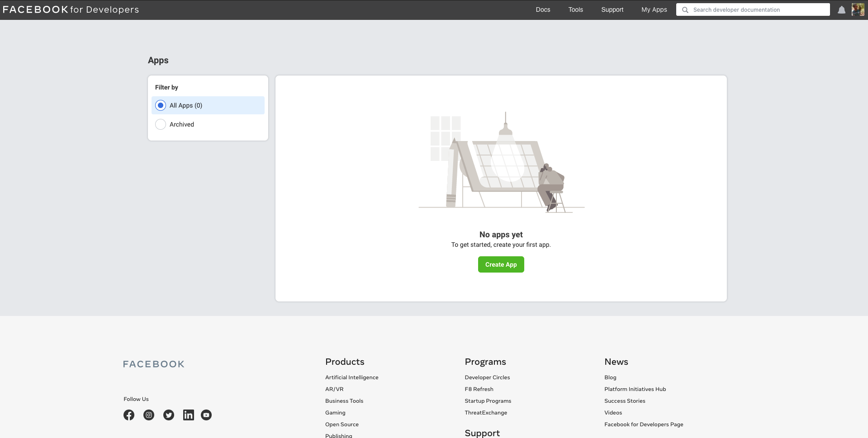Open the Docs menu

pyautogui.click(x=543, y=9)
